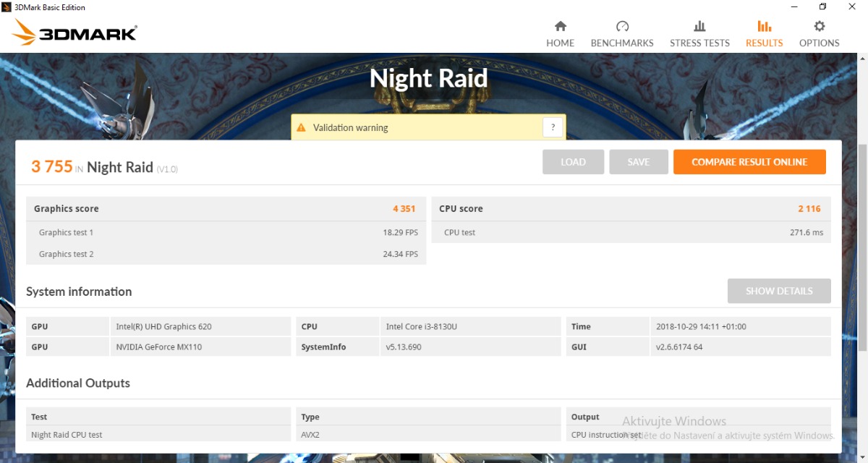Select the Results bar chart icon
The width and height of the screenshot is (868, 463).
pos(764,27)
